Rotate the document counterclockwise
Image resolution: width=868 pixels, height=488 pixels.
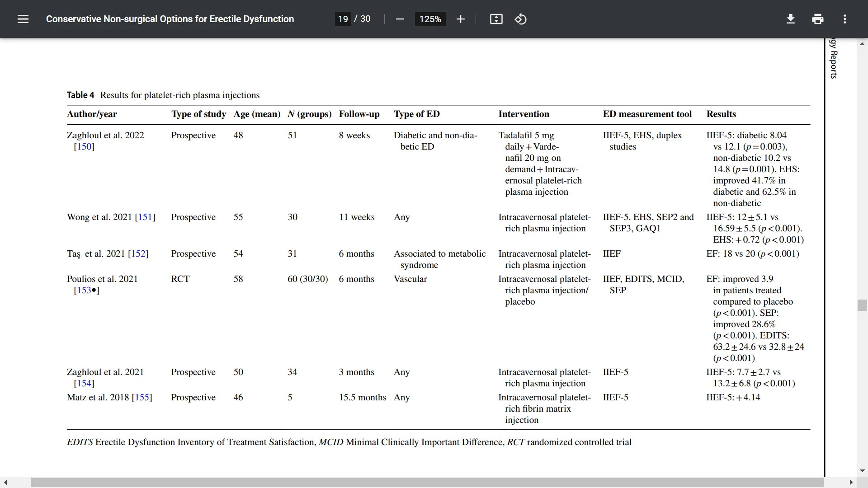520,19
